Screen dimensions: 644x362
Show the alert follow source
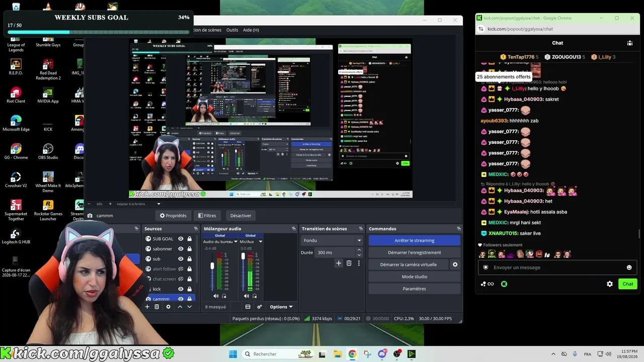(x=181, y=269)
